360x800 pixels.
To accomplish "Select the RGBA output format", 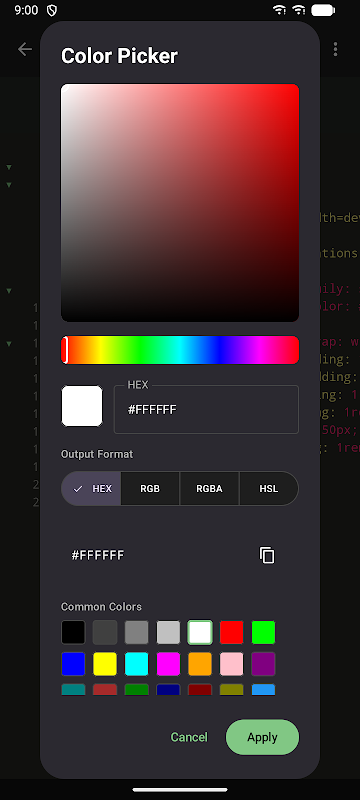I will 210,488.
